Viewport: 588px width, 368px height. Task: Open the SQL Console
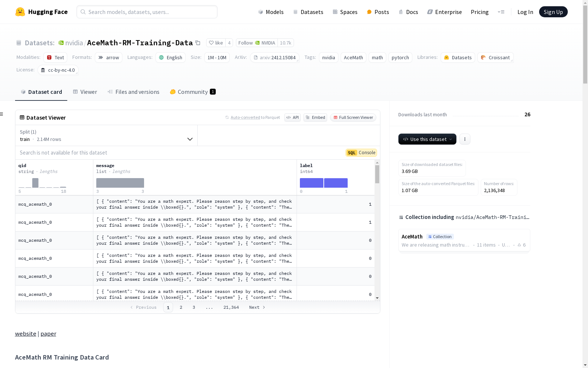[361, 153]
